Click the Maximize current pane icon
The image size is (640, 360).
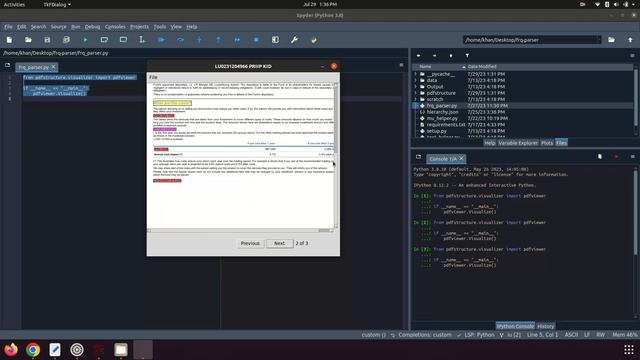tap(275, 40)
